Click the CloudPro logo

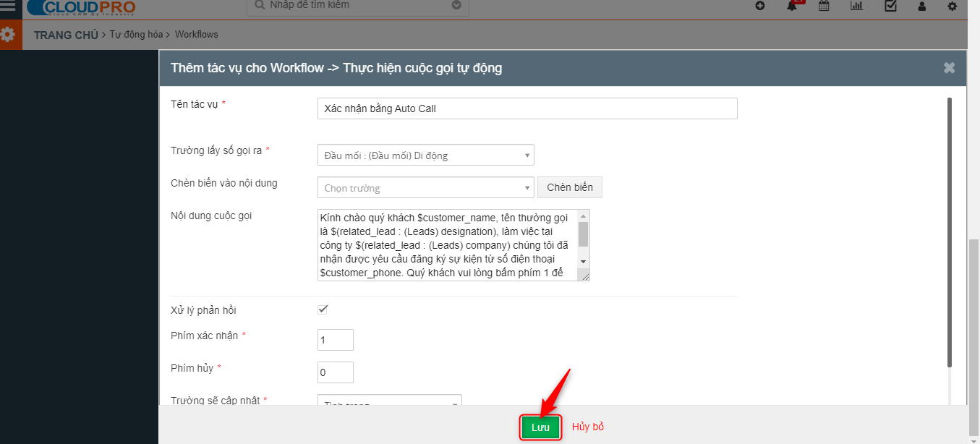[x=81, y=7]
